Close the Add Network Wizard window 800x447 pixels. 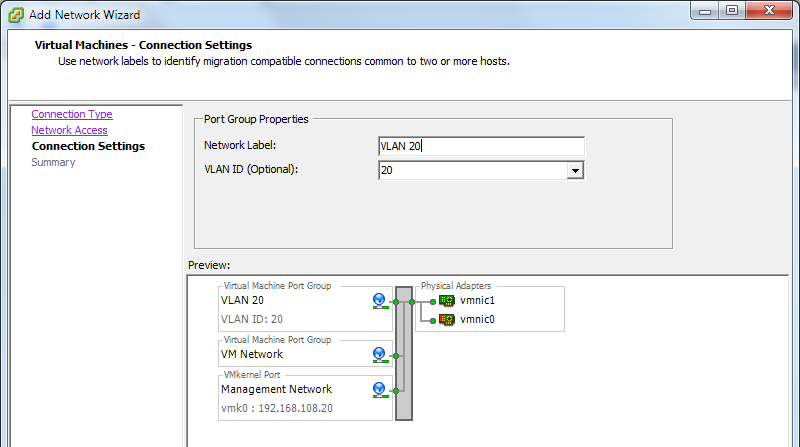pyautogui.click(x=769, y=10)
